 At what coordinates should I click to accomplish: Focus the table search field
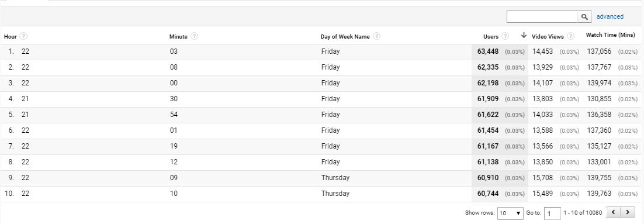542,17
